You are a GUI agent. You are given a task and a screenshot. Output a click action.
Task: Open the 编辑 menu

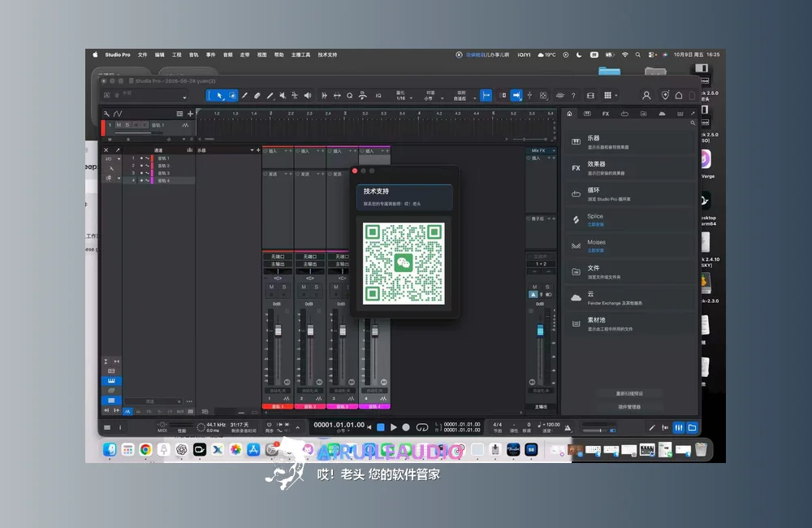click(x=159, y=54)
